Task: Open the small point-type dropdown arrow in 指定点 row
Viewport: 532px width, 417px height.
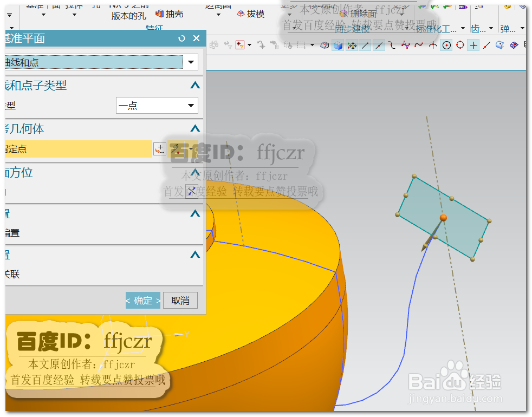Action: pyautogui.click(x=191, y=149)
